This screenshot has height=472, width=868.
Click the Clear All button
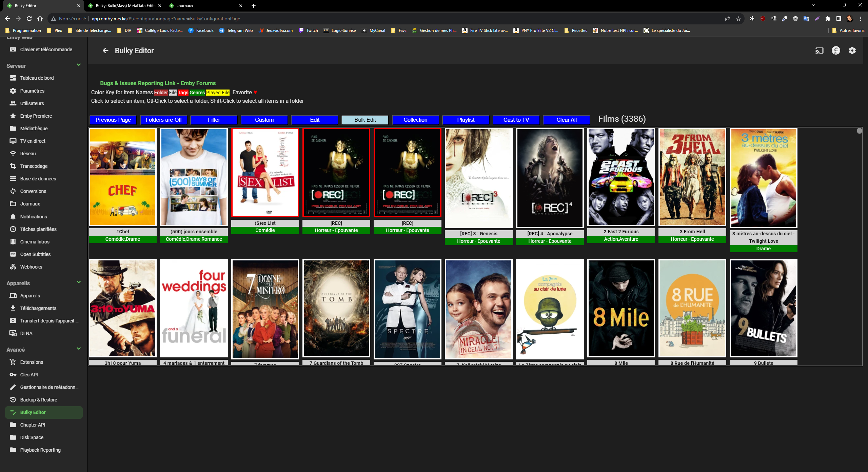(x=566, y=120)
